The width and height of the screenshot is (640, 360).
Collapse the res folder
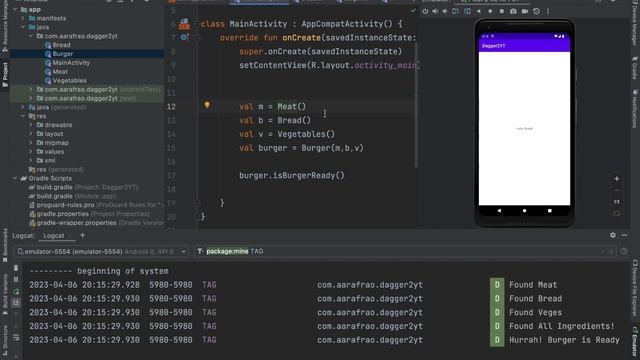(x=23, y=116)
